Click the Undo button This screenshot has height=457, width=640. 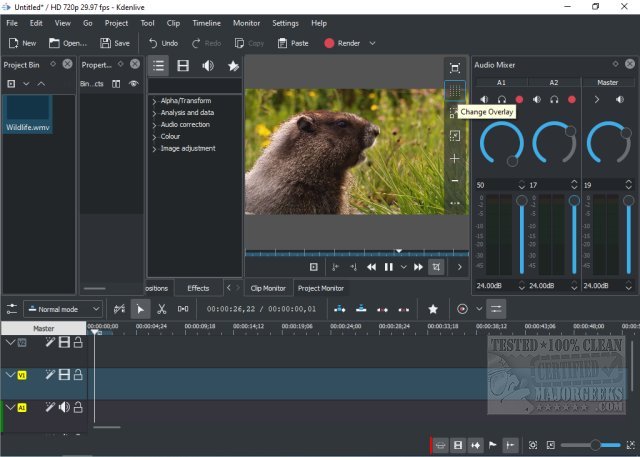point(163,43)
